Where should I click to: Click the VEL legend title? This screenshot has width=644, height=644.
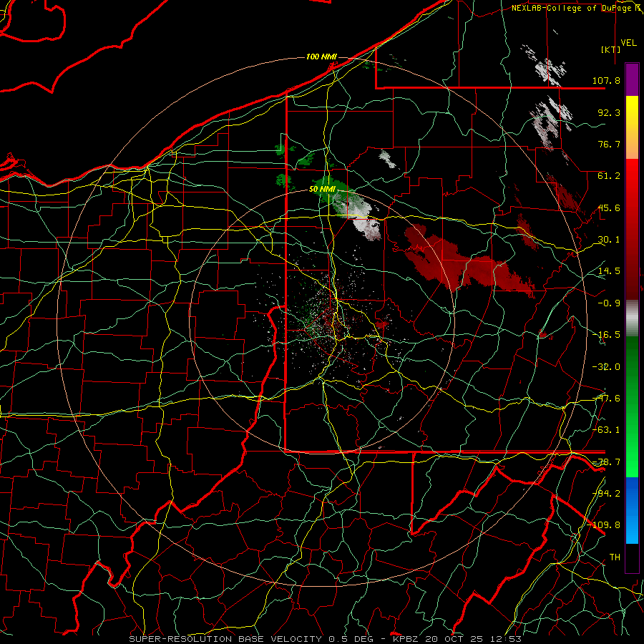point(628,43)
